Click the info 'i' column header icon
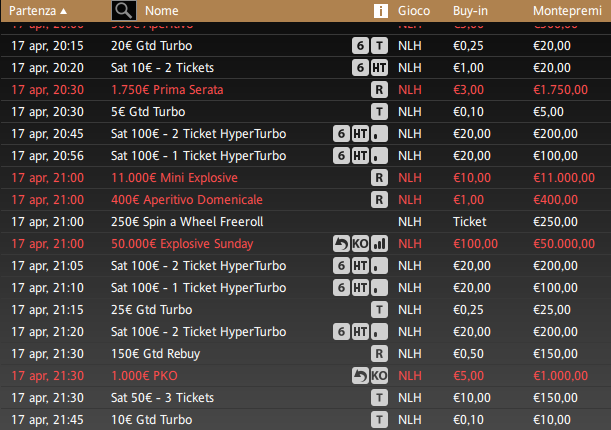This screenshot has height=430, width=611. point(381,11)
